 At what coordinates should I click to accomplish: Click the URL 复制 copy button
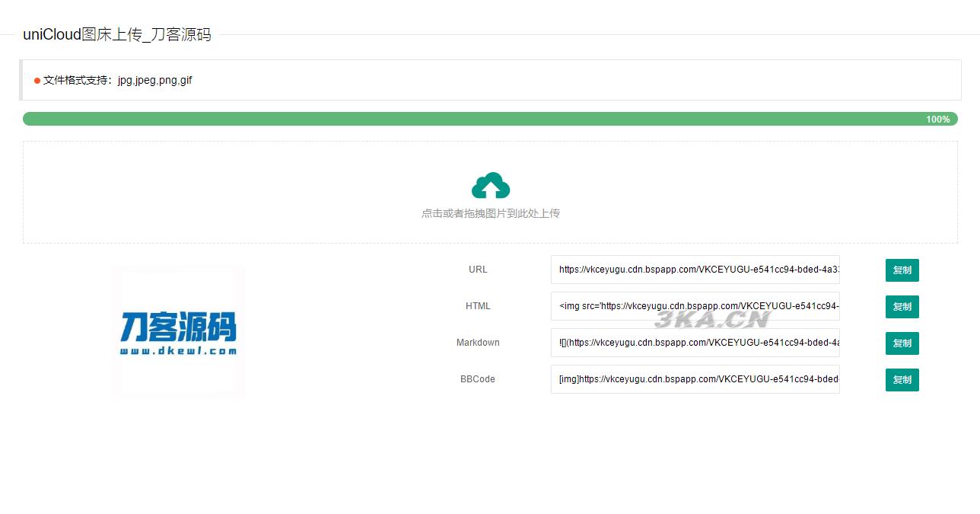point(902,270)
